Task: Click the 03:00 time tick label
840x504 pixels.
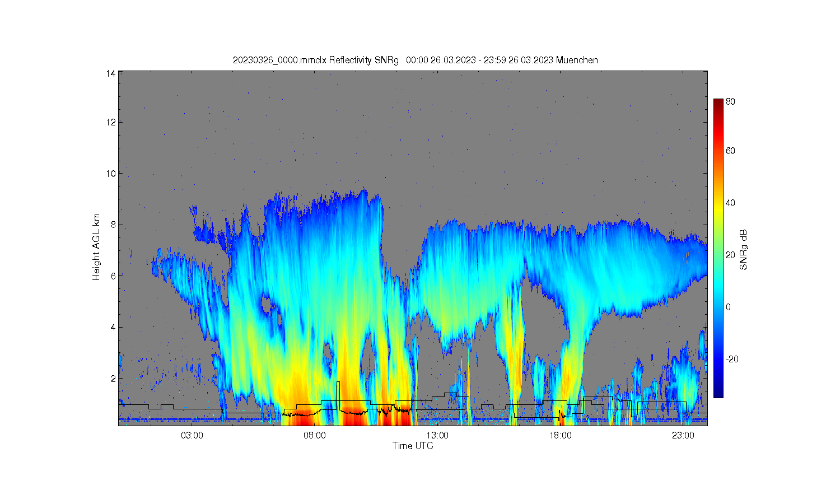Action: tap(192, 435)
